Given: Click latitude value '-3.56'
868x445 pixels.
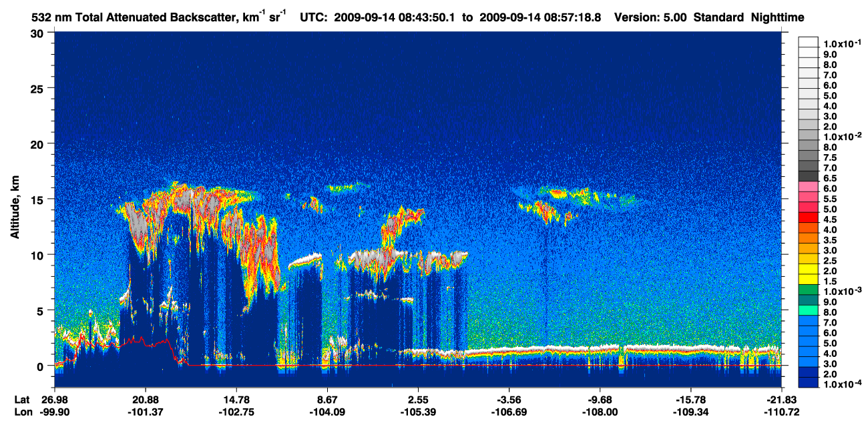Looking at the screenshot, I should pyautogui.click(x=509, y=400).
